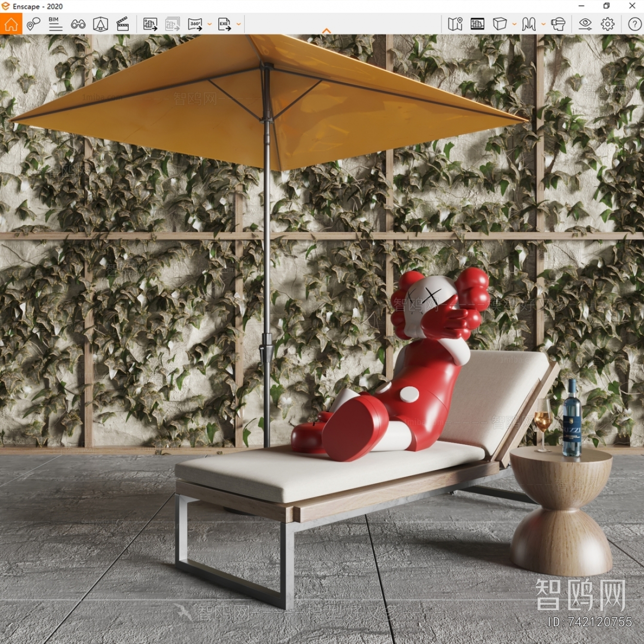The width and height of the screenshot is (644, 644).
Task: Click the cube Projection mode icon
Action: [x=500, y=24]
